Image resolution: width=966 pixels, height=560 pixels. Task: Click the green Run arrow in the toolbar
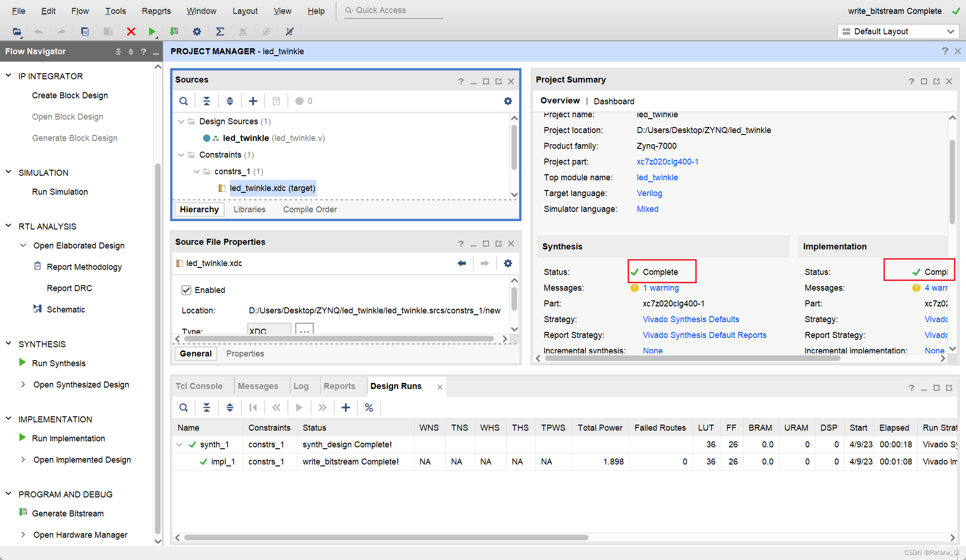pos(152,32)
